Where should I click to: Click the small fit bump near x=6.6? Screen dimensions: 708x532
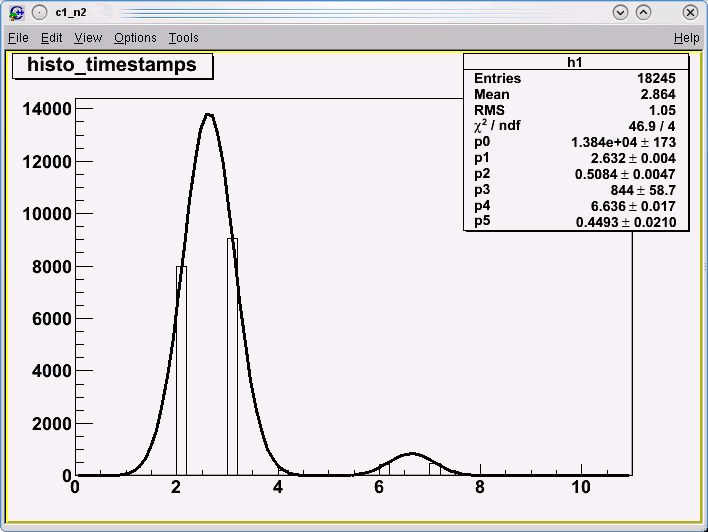tap(411, 454)
